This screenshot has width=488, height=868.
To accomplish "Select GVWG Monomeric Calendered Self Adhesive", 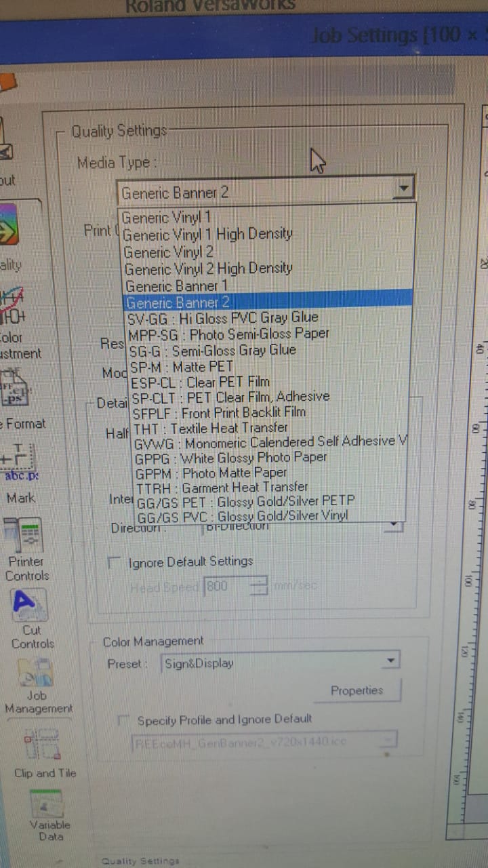I will tap(270, 442).
